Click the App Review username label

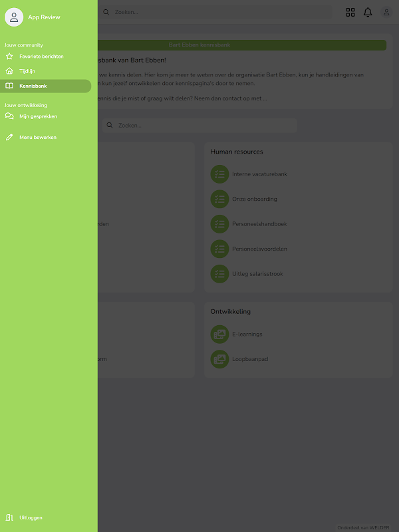tap(44, 17)
